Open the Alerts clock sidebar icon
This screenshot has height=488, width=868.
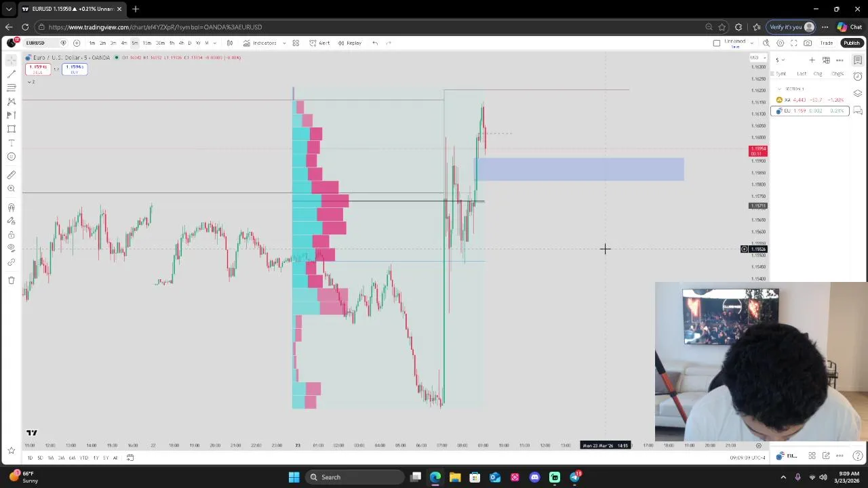point(858,77)
